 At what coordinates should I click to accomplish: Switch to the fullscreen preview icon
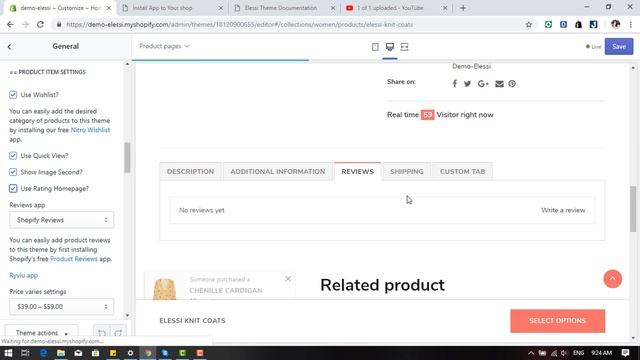404,47
